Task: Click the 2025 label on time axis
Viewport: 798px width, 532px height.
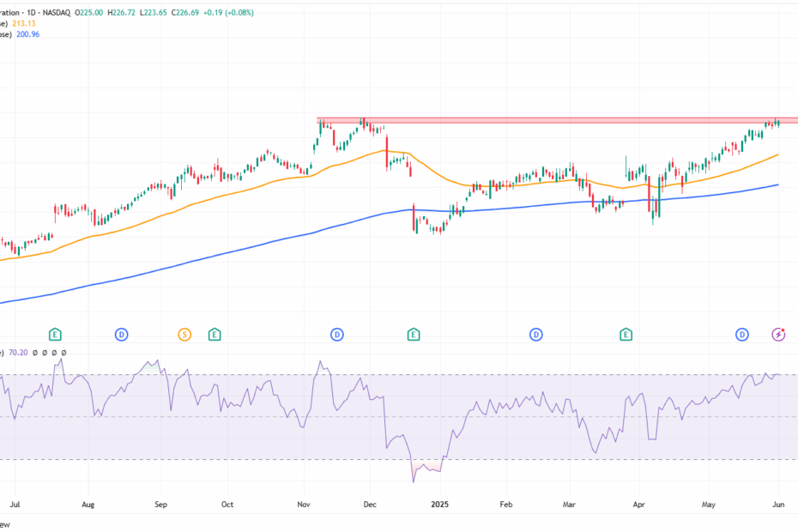Action: point(439,506)
